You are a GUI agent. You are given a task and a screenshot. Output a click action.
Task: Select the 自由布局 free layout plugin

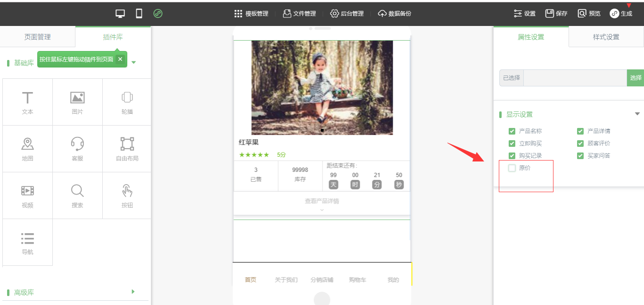(127, 149)
